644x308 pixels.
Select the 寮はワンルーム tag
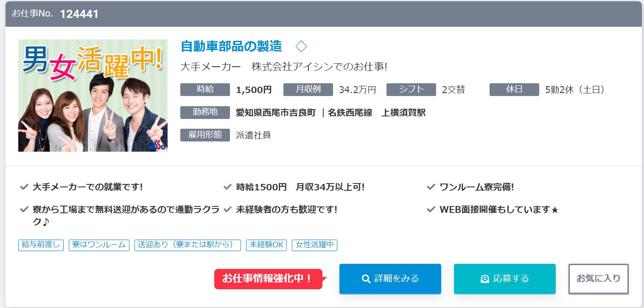tap(99, 245)
